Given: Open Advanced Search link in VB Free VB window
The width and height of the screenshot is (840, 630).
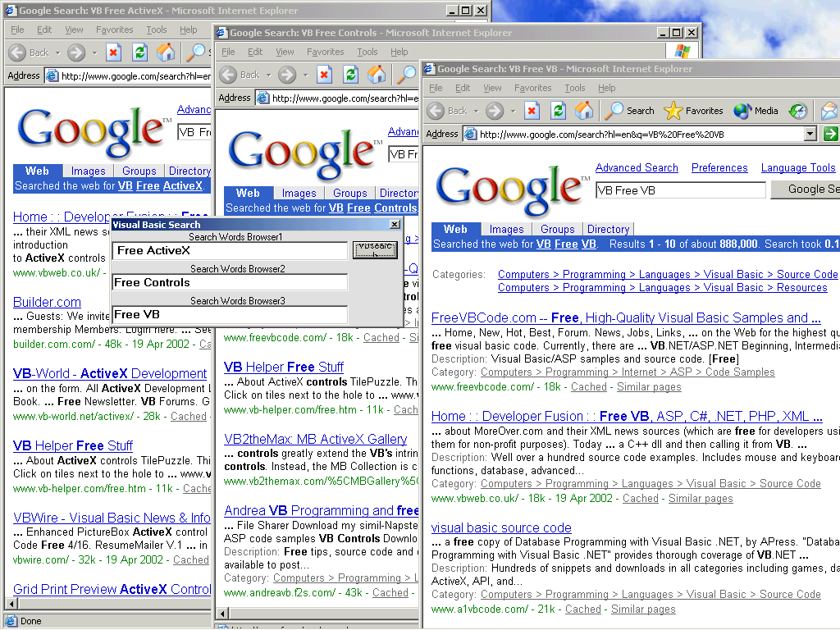Looking at the screenshot, I should 637,167.
